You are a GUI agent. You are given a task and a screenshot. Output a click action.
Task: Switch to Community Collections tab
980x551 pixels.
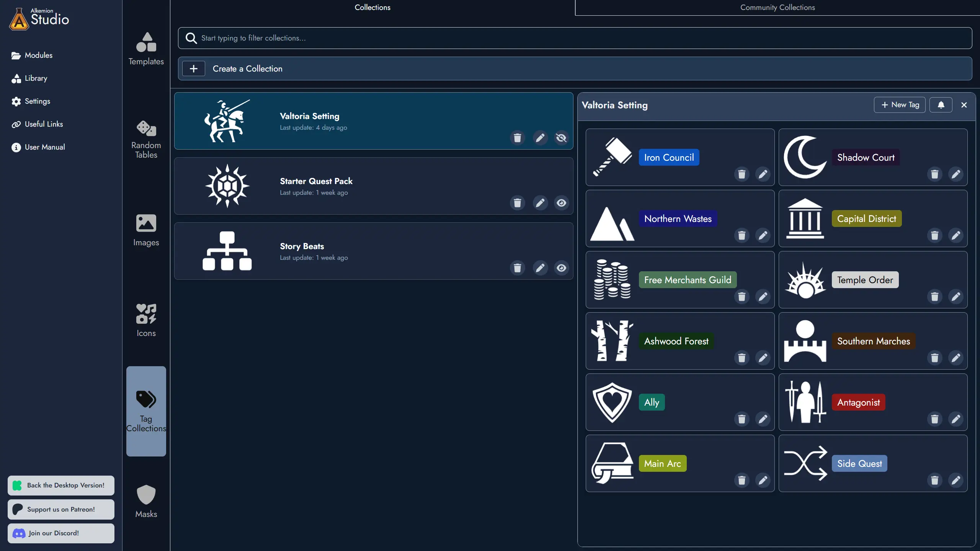tap(777, 8)
